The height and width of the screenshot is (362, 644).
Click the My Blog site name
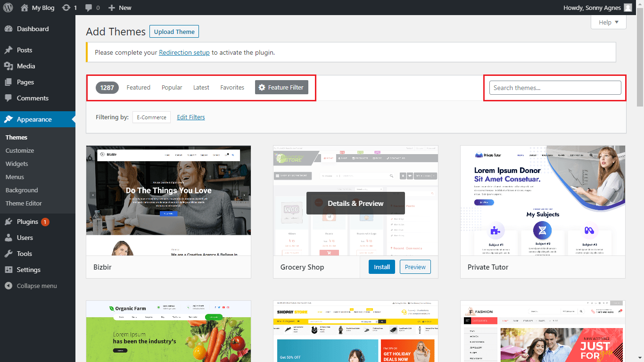43,8
